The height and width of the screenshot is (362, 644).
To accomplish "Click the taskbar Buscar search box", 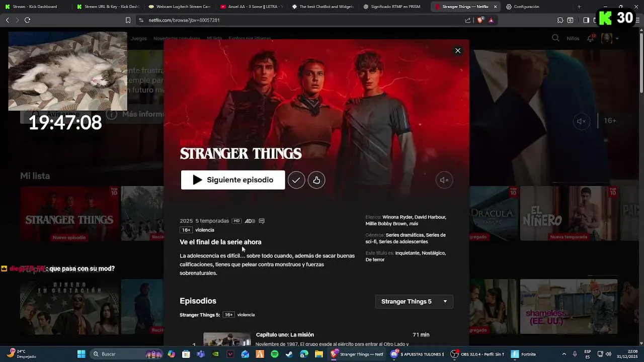I will pyautogui.click(x=127, y=354).
